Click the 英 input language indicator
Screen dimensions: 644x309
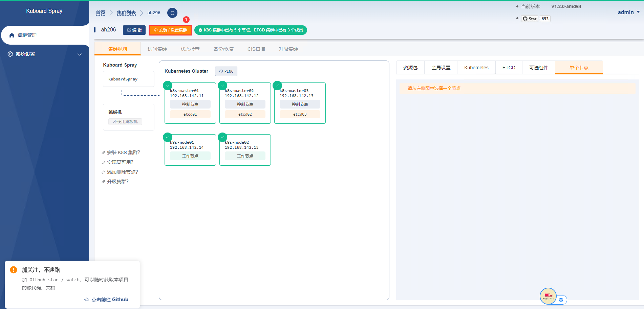pos(561,300)
